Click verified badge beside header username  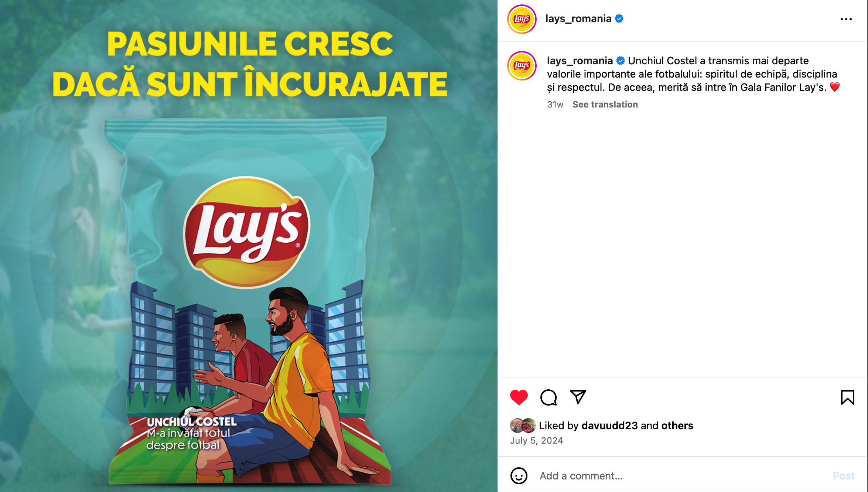click(x=619, y=18)
